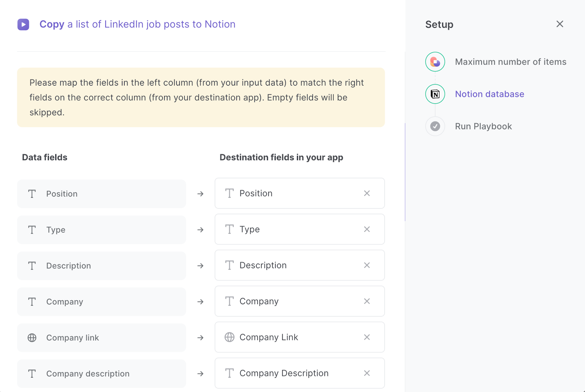Click the vertical scrollbar beside the field list
The width and height of the screenshot is (585, 392).
tap(405, 172)
